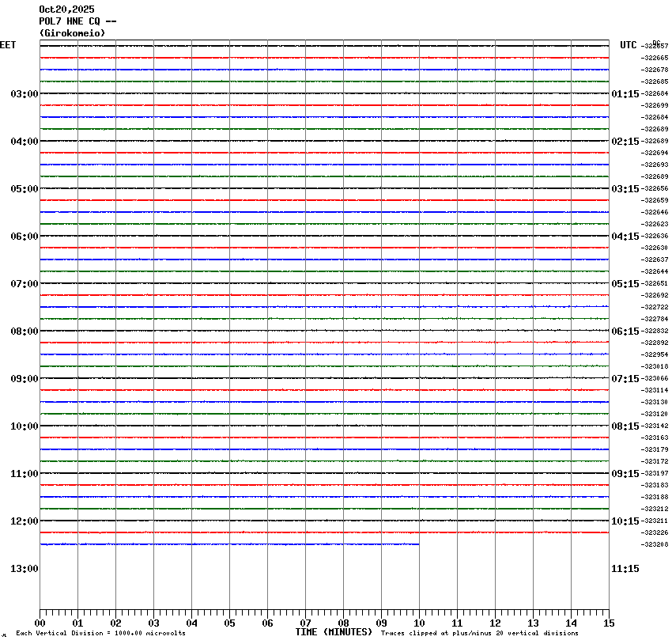Click the end of the final blue trace
The image size is (672, 644).
click(418, 544)
